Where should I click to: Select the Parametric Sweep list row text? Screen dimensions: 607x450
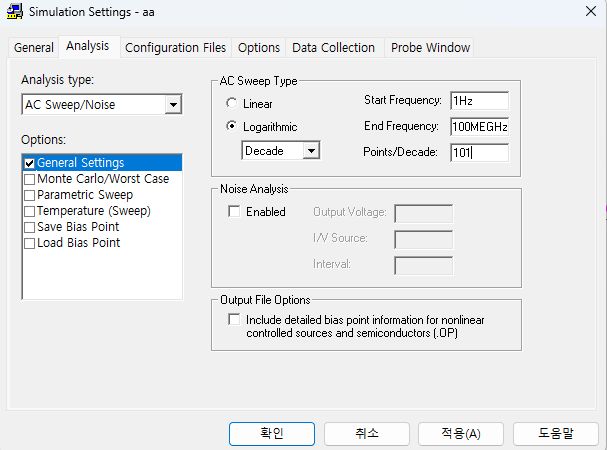[85, 195]
